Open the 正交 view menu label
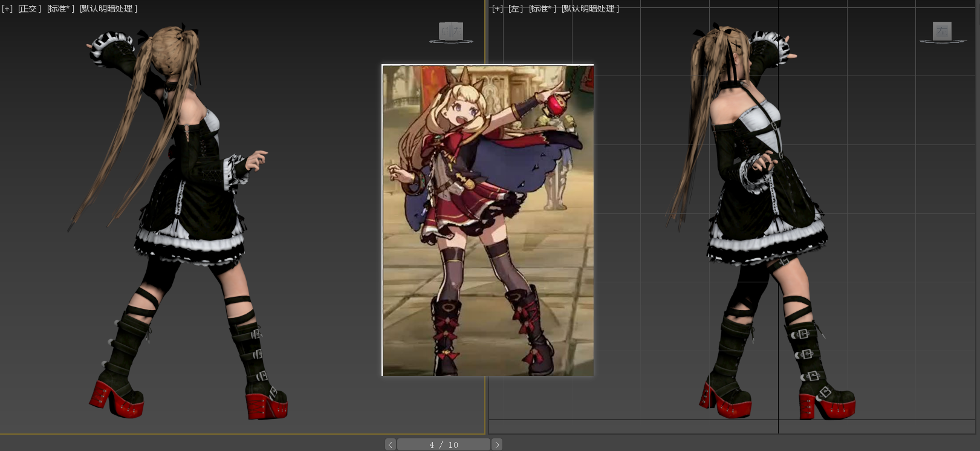 click(x=28, y=8)
